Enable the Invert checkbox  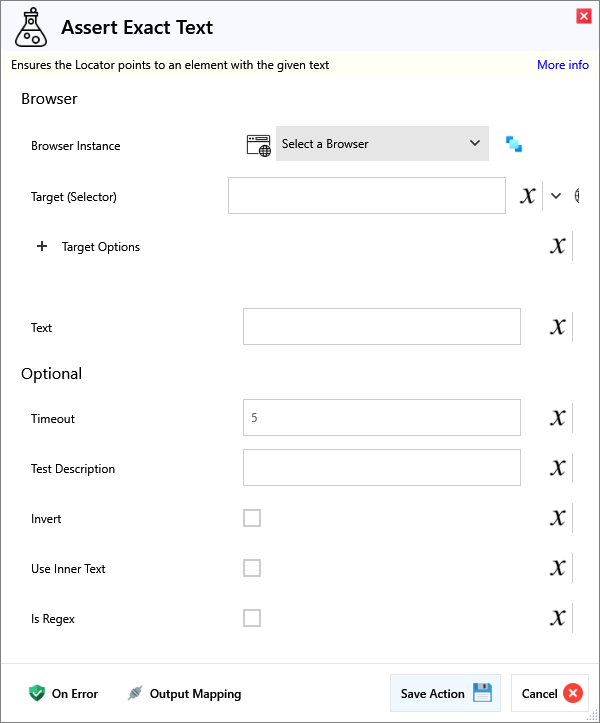coord(252,518)
